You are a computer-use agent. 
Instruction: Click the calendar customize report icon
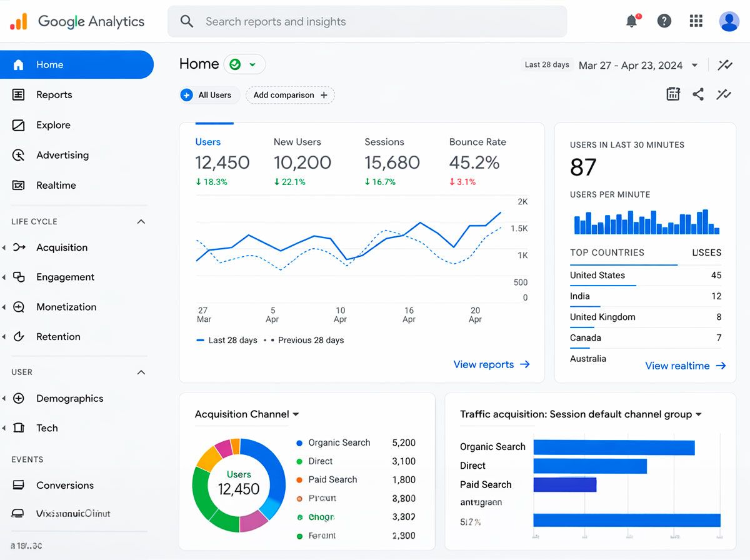point(672,94)
